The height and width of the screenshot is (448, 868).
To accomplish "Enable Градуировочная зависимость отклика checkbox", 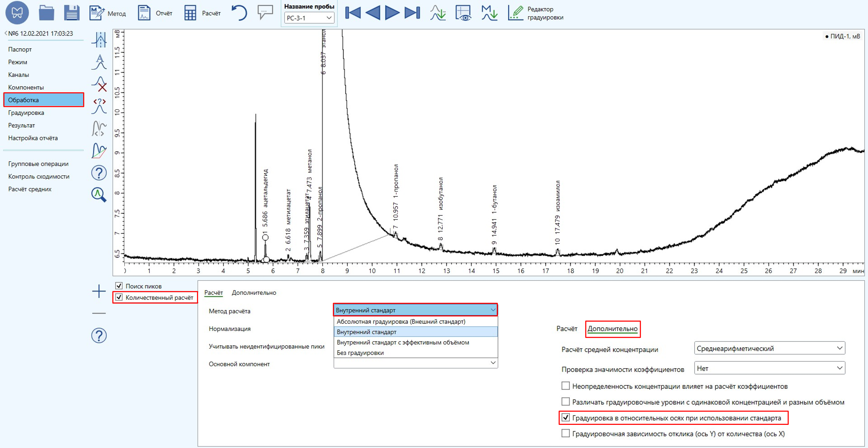I will (x=566, y=433).
